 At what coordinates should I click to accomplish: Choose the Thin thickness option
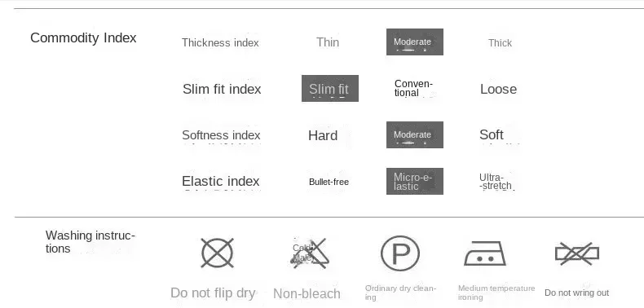click(328, 42)
